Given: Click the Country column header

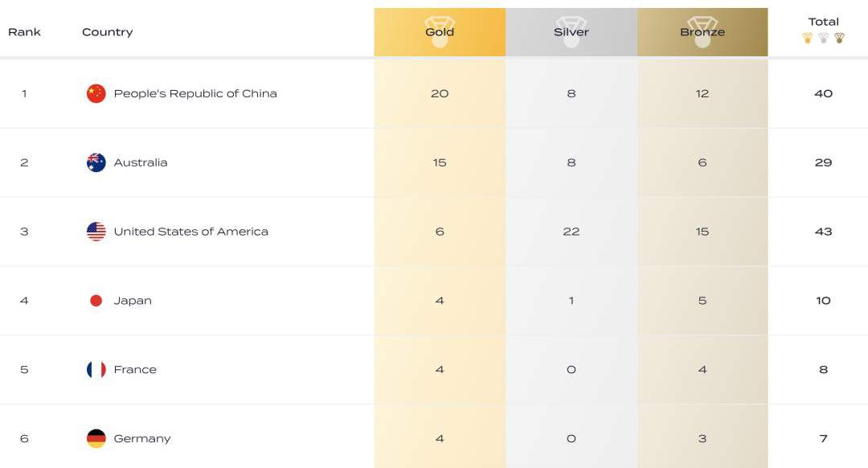Looking at the screenshot, I should (107, 32).
